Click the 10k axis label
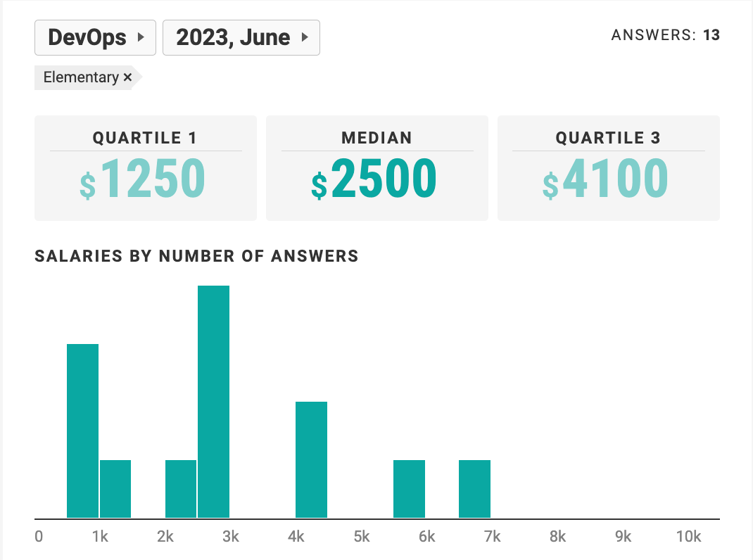753x560 pixels. point(689,536)
